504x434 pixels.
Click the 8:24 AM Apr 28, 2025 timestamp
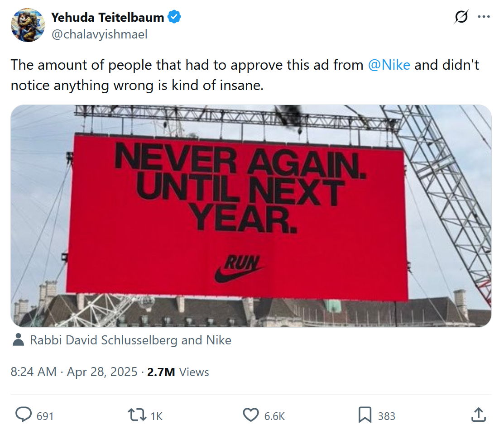[74, 372]
